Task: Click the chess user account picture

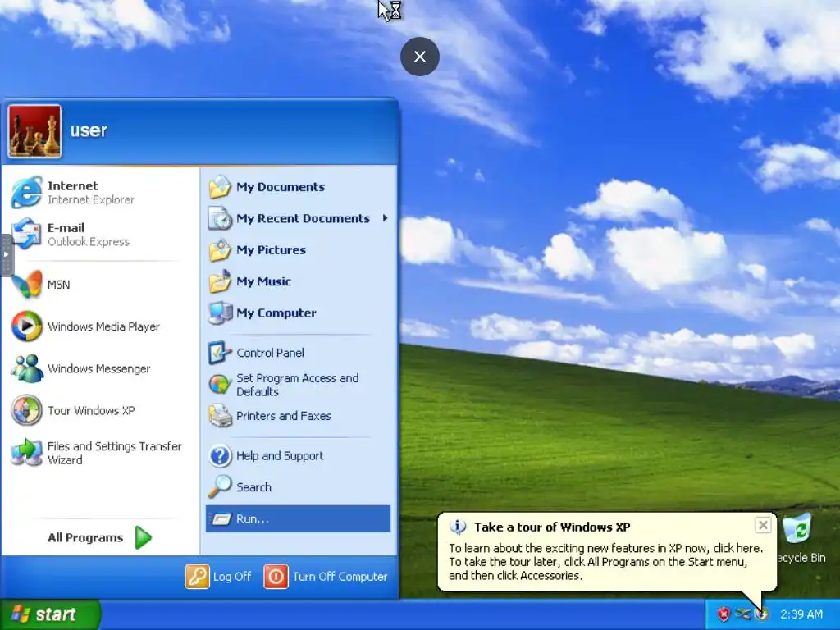Action: click(34, 131)
